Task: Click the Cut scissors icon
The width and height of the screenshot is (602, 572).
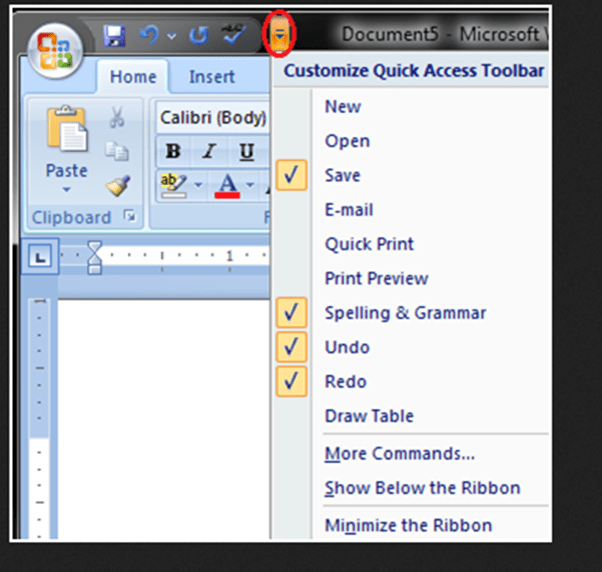Action: click(117, 117)
